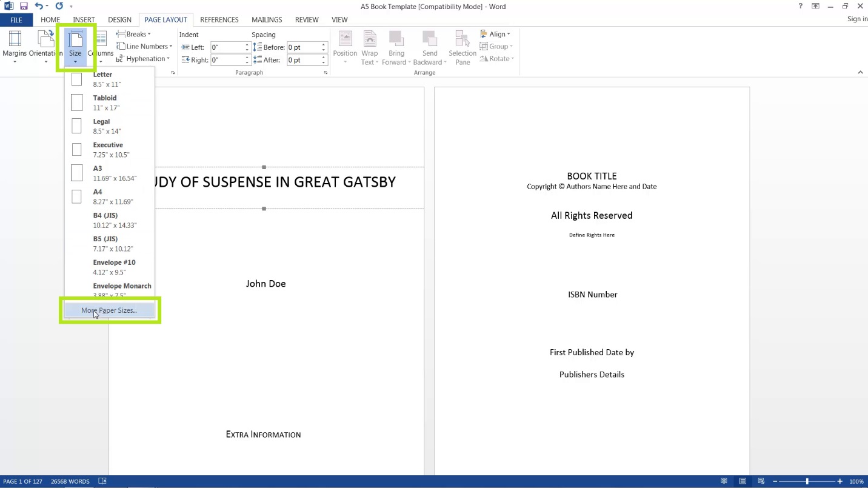This screenshot has height=488, width=868.
Task: Switch to Print Layout view
Action: coord(743,481)
